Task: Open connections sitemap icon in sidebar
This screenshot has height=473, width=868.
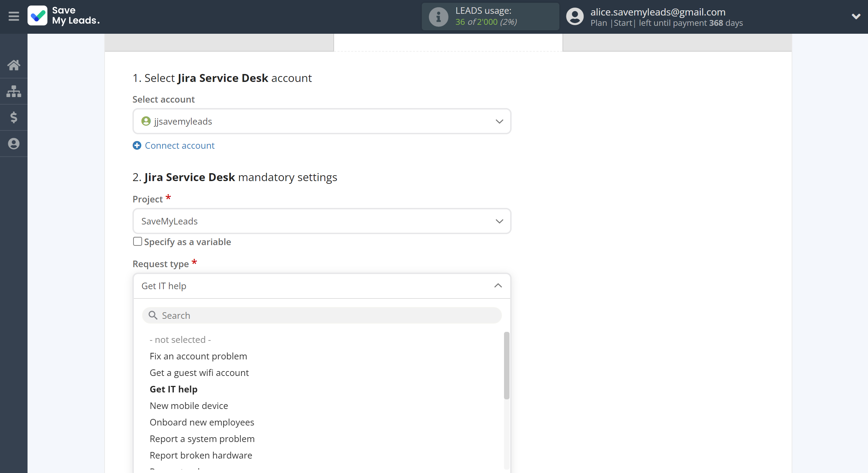Action: click(x=14, y=91)
